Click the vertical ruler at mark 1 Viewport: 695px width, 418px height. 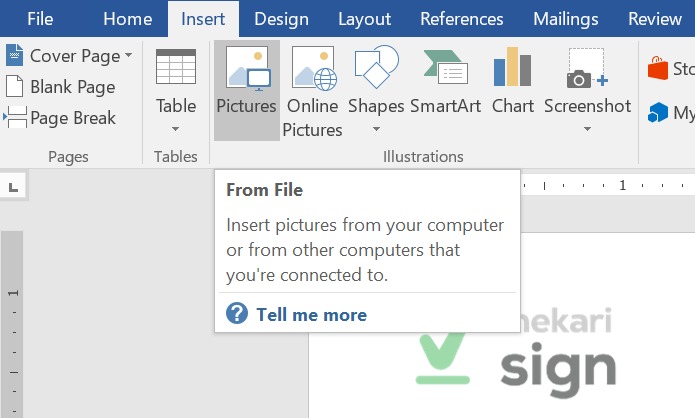coord(13,293)
